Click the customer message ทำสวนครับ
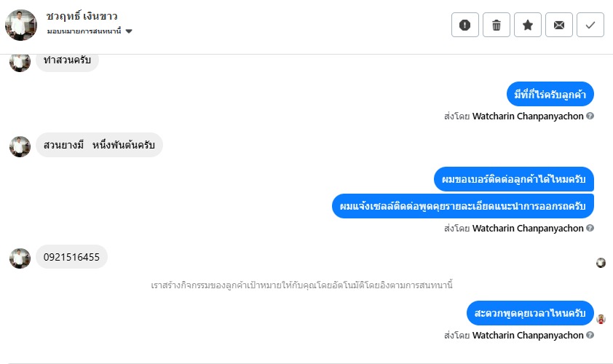The width and height of the screenshot is (613, 364). pyautogui.click(x=67, y=60)
